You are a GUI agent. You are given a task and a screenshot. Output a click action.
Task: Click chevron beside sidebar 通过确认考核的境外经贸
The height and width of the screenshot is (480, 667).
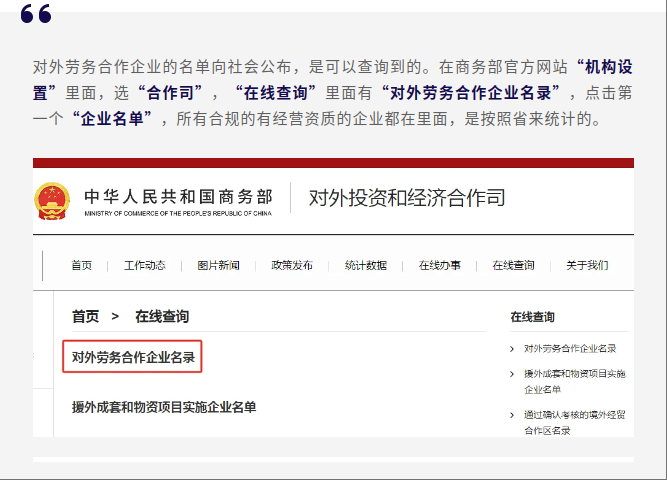click(x=512, y=415)
